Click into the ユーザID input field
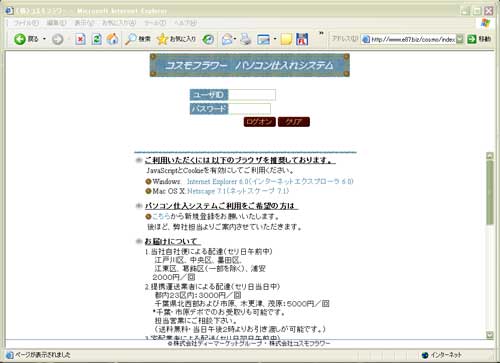The height and width of the screenshot is (363, 500). (x=252, y=95)
